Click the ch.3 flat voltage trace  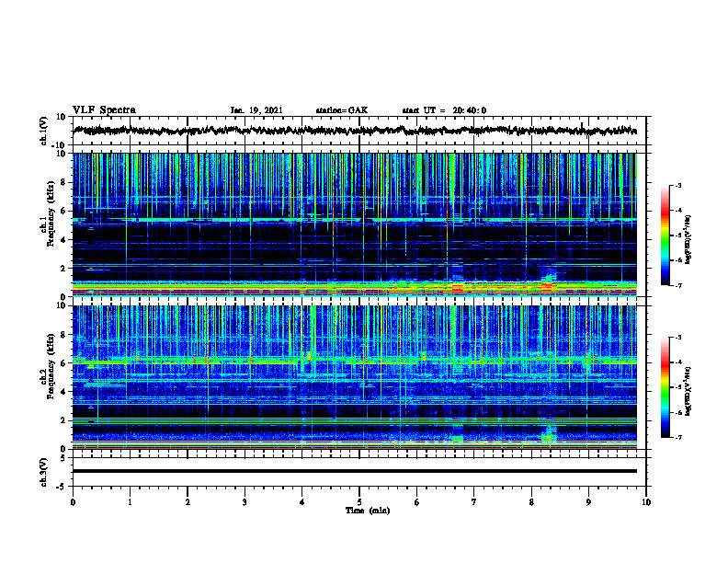point(355,471)
